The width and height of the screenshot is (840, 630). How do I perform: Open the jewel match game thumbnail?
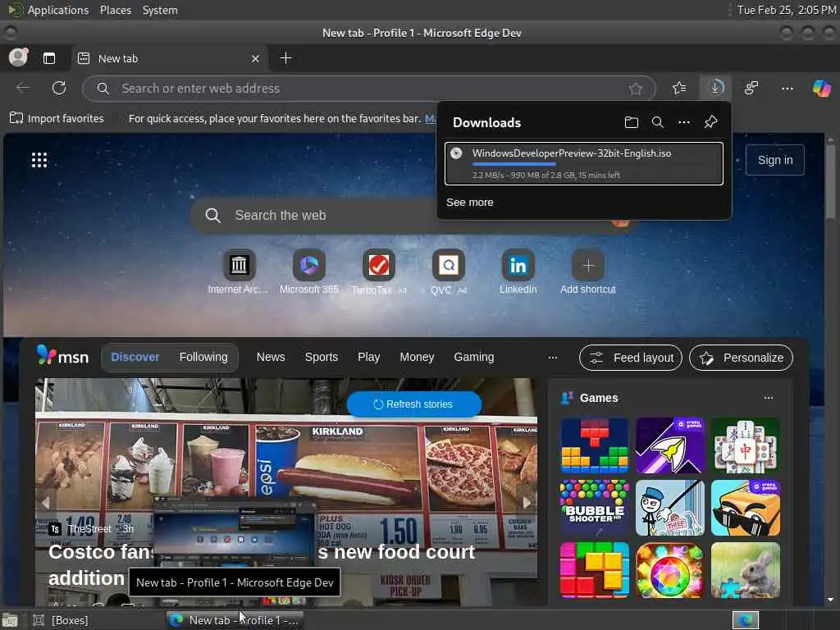669,570
